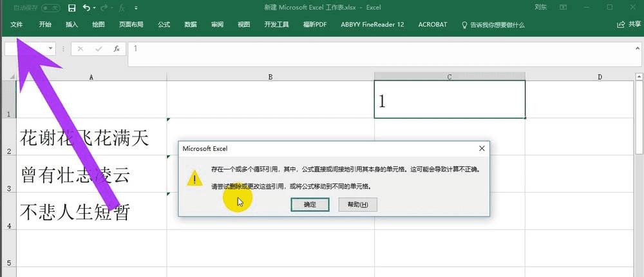Click the 帮助(H) button in dialog
Viewport: 644px width, 277px height.
coord(357,204)
